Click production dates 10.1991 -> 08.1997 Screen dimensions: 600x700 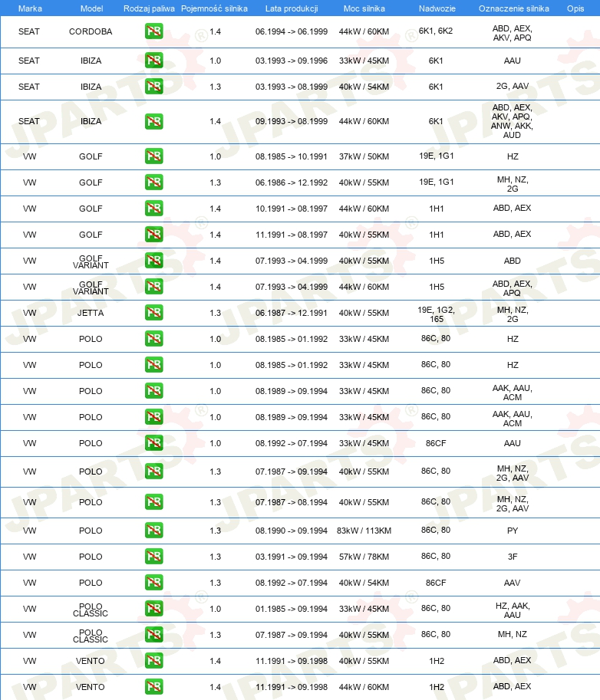[x=292, y=209]
